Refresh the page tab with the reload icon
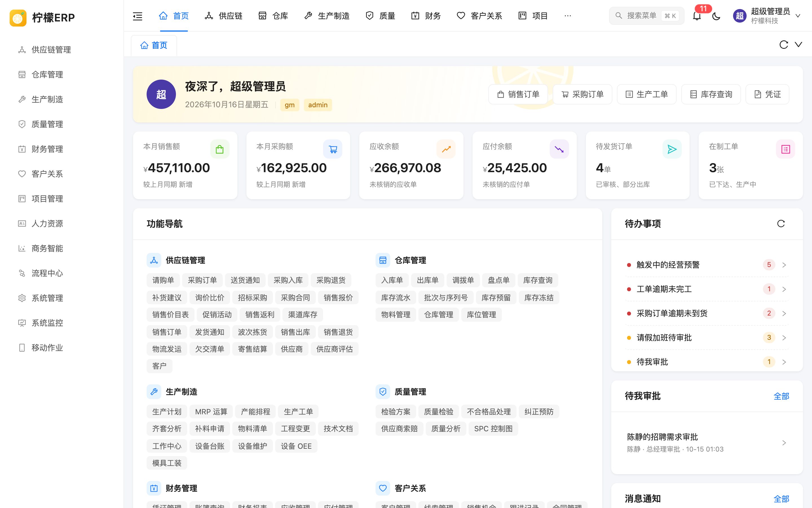812x508 pixels. point(784,45)
